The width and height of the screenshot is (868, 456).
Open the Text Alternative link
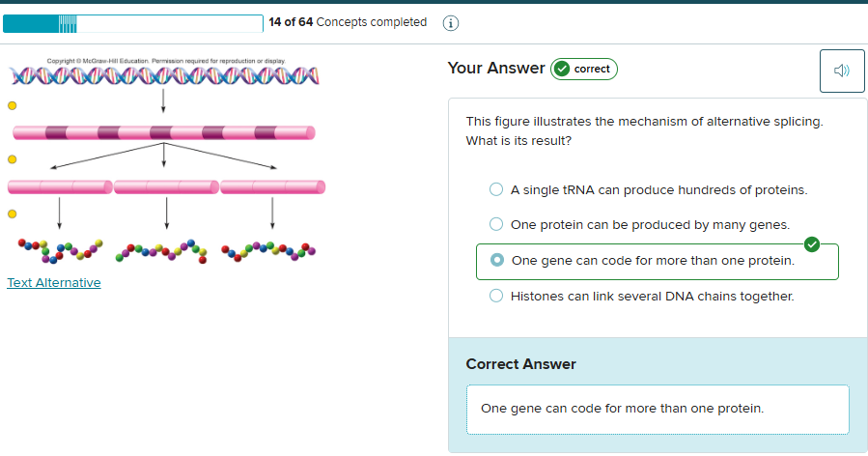coord(54,283)
